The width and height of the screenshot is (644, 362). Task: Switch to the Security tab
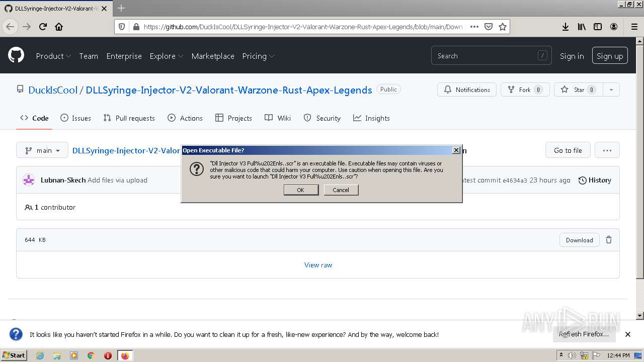(x=322, y=118)
